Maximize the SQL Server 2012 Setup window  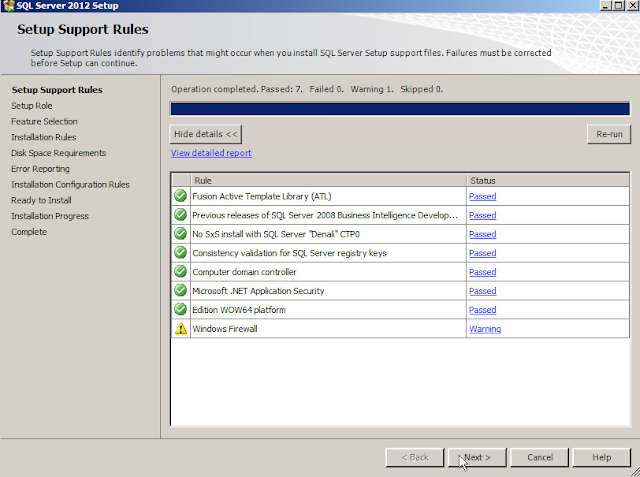pos(618,6)
